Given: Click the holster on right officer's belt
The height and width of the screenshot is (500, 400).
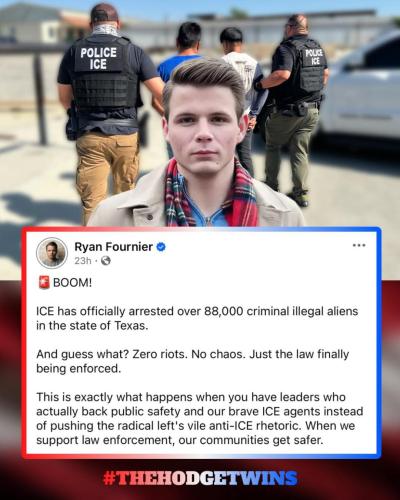Looking at the screenshot, I should click(304, 108).
